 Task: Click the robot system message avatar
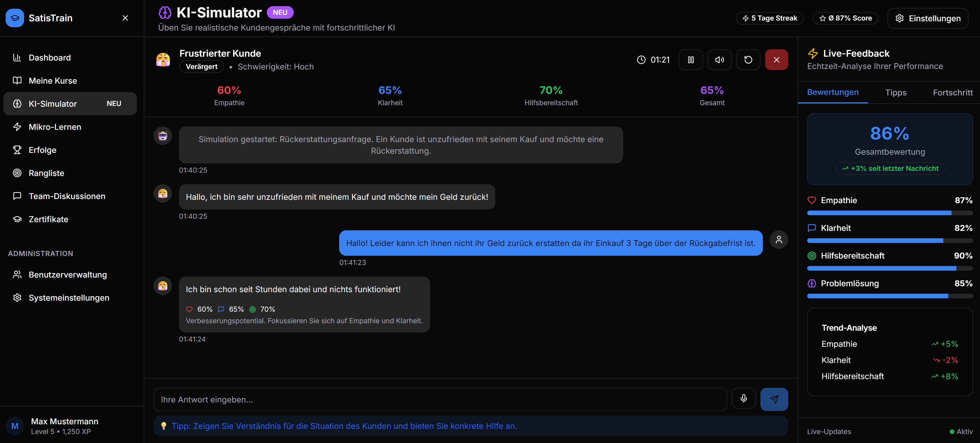click(x=163, y=136)
